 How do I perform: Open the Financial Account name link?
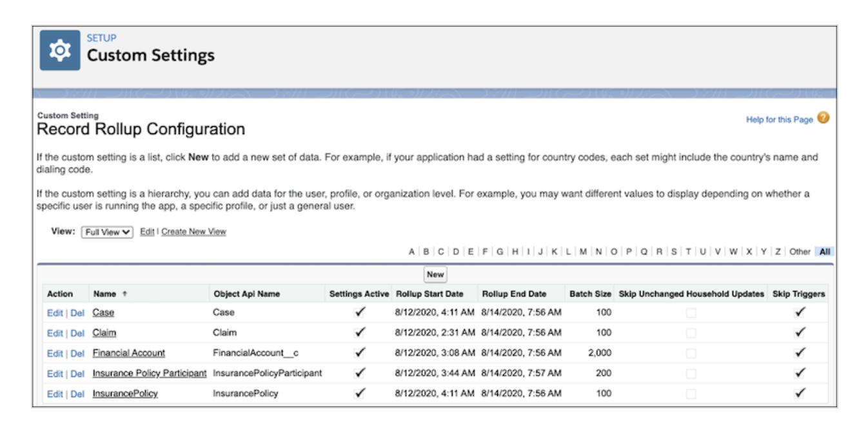click(x=129, y=352)
